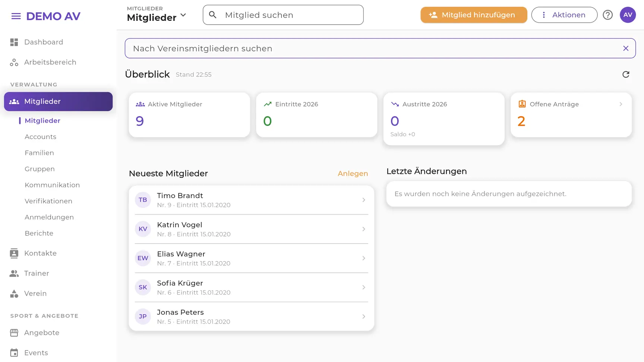Open Kommunikation submenu item
Screen dimensions: 644x362
click(52, 185)
